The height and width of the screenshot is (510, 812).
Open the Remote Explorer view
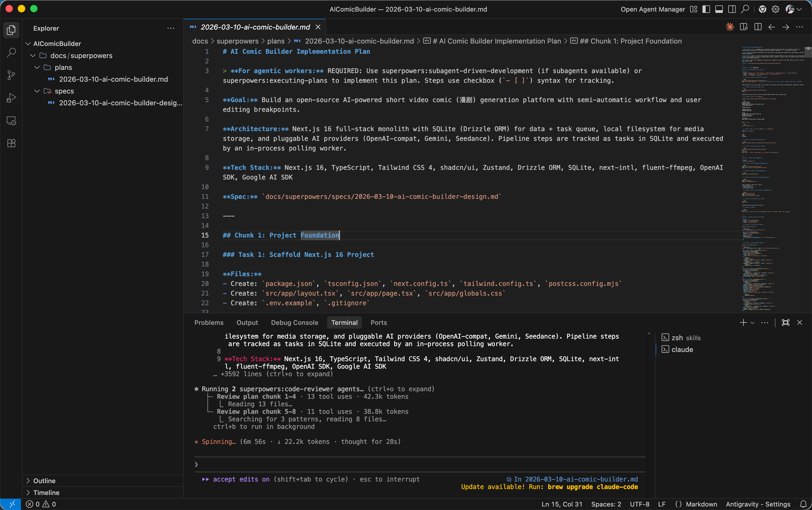tap(11, 120)
